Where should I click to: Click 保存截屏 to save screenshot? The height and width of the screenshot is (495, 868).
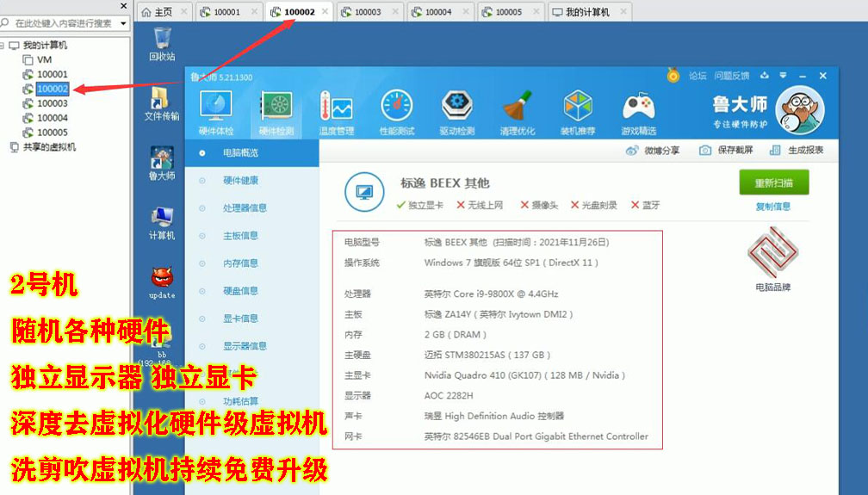click(x=726, y=150)
